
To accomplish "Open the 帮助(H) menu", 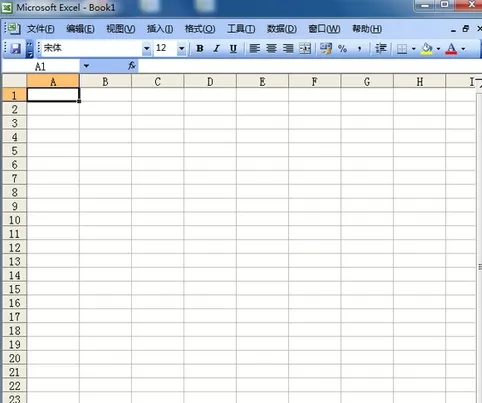I will click(x=367, y=29).
